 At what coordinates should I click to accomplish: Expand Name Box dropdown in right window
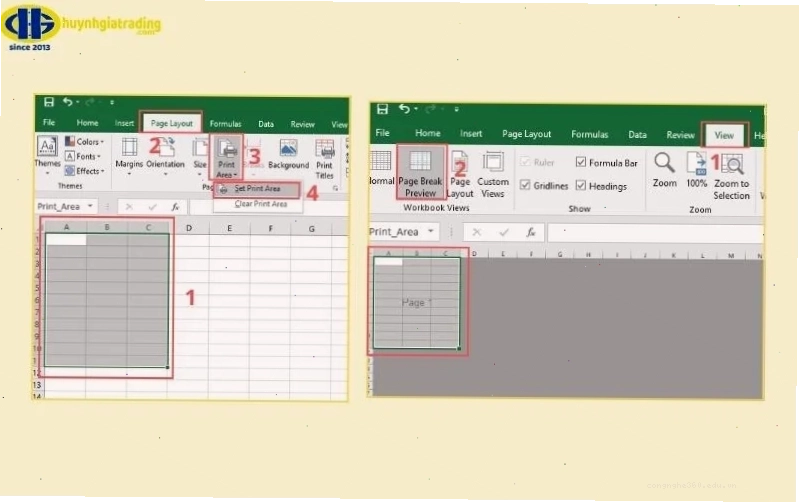click(431, 231)
